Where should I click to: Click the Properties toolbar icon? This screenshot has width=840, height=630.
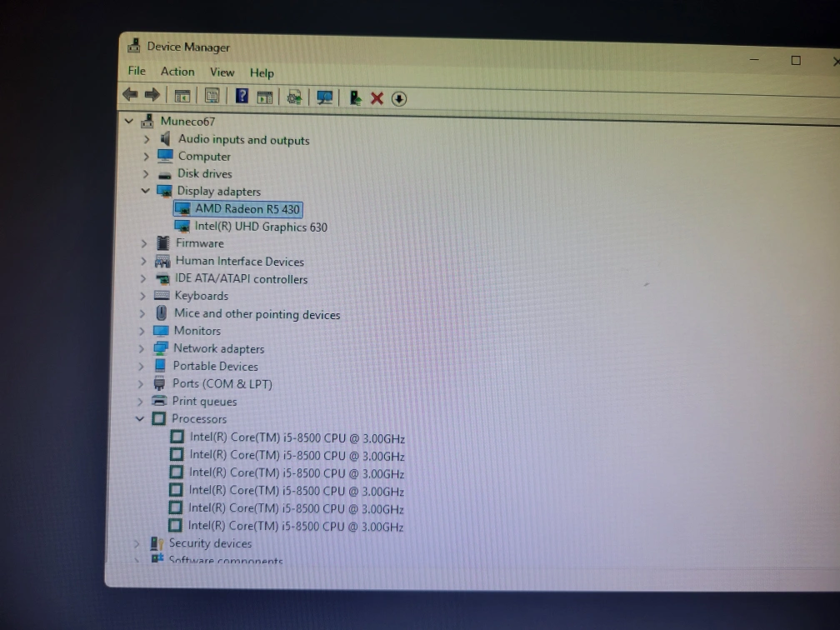(x=212, y=96)
